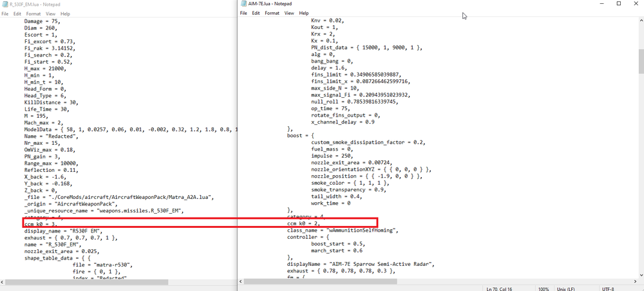Click the line 'display_name = "R530F EM",'
The height and width of the screenshot is (291, 644).
click(63, 231)
